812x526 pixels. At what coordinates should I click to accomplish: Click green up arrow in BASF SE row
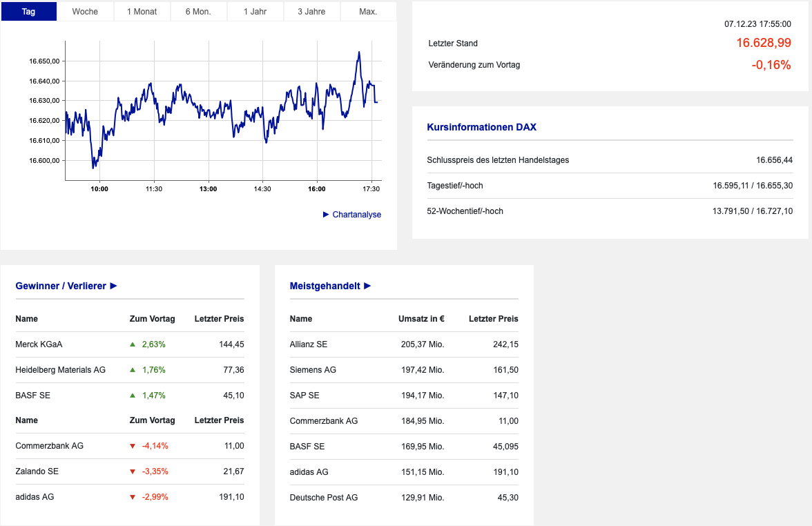click(x=133, y=396)
